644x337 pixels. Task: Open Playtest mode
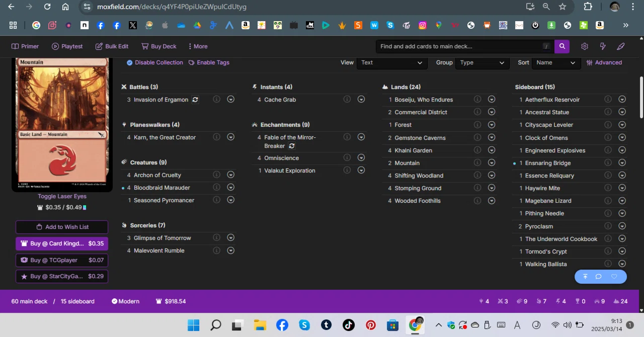click(67, 46)
